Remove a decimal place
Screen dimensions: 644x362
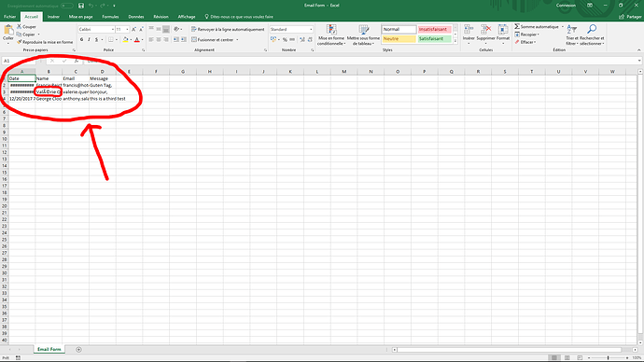(310, 40)
